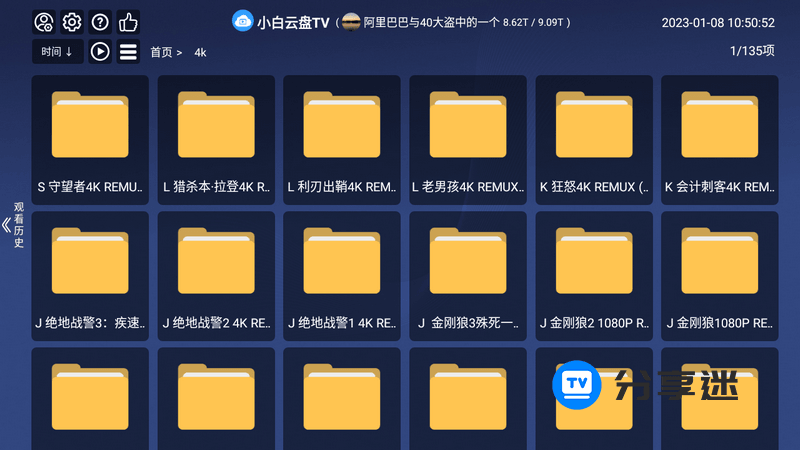Select the 4k breadcrumb item
Viewport: 800px width, 450px height.
coord(200,52)
